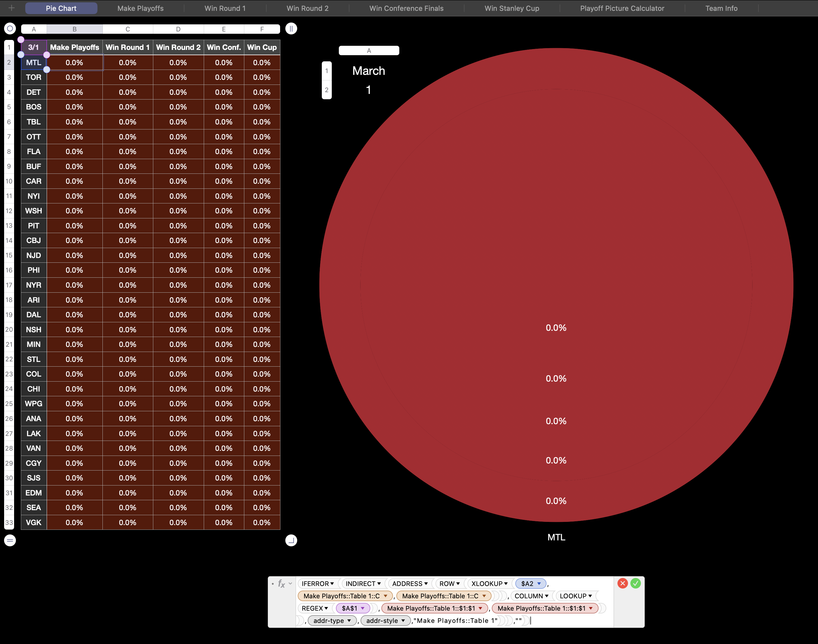Open the addr-type argument dropdown
This screenshot has height=644, width=818.
coord(349,621)
